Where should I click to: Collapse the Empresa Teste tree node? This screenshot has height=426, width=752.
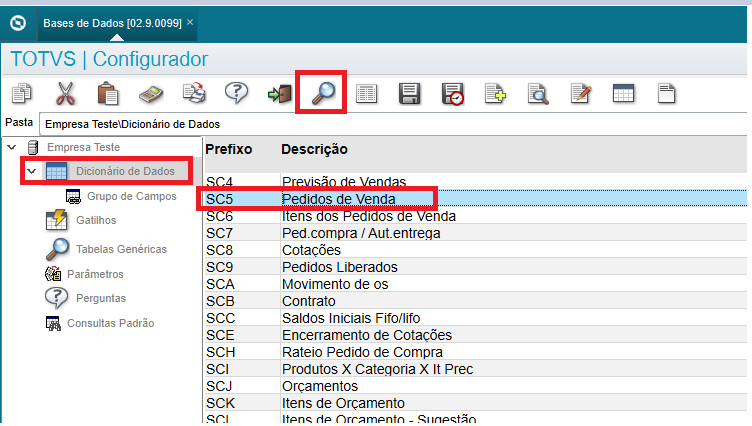(x=12, y=147)
